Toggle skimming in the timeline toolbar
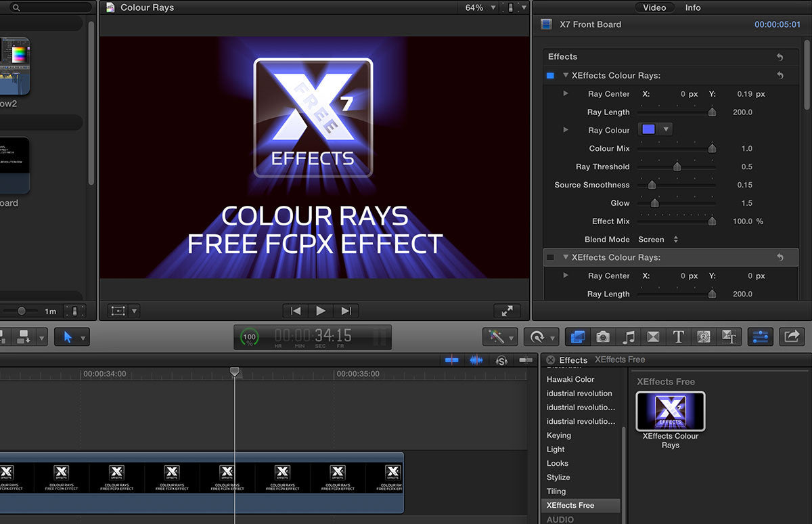This screenshot has height=524, width=812. (452, 361)
